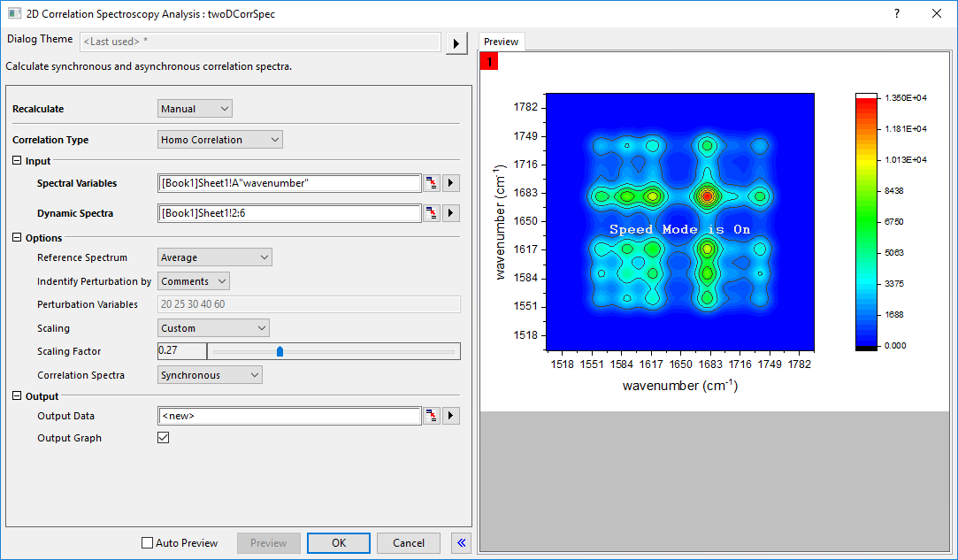This screenshot has width=958, height=560.
Task: Select the Preview tab
Action: point(501,42)
